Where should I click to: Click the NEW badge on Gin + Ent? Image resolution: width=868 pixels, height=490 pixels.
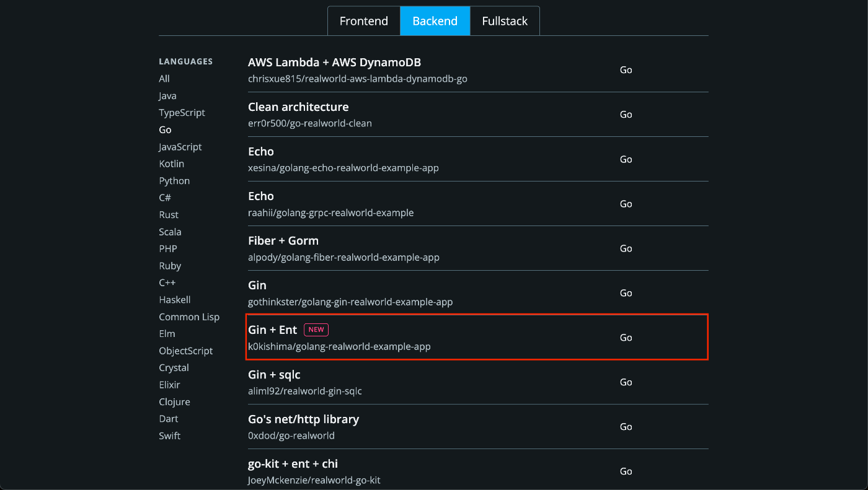pos(316,330)
